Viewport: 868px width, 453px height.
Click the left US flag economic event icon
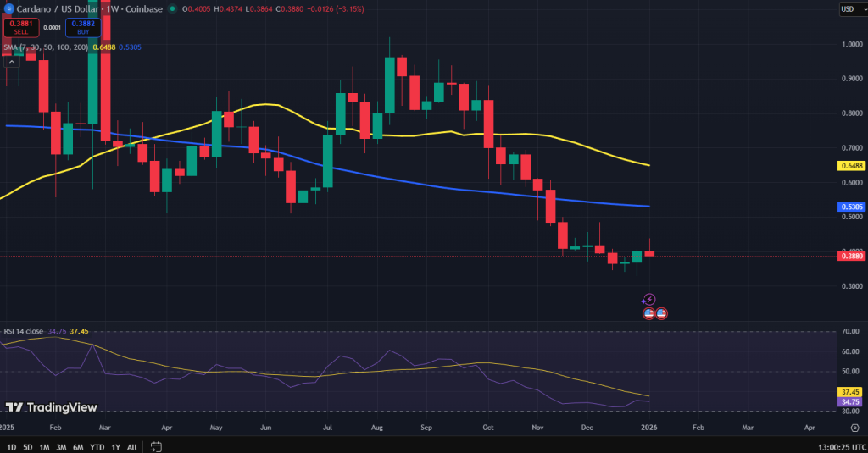click(648, 313)
